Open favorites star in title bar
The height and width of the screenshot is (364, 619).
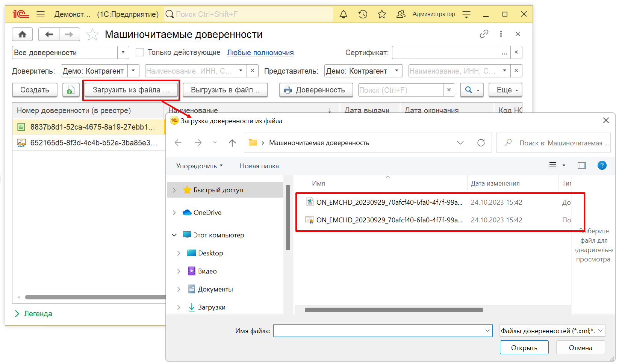[382, 14]
